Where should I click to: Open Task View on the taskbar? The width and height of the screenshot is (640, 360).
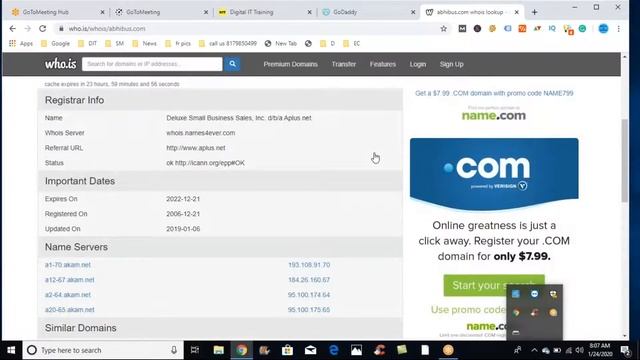pyautogui.click(x=195, y=350)
